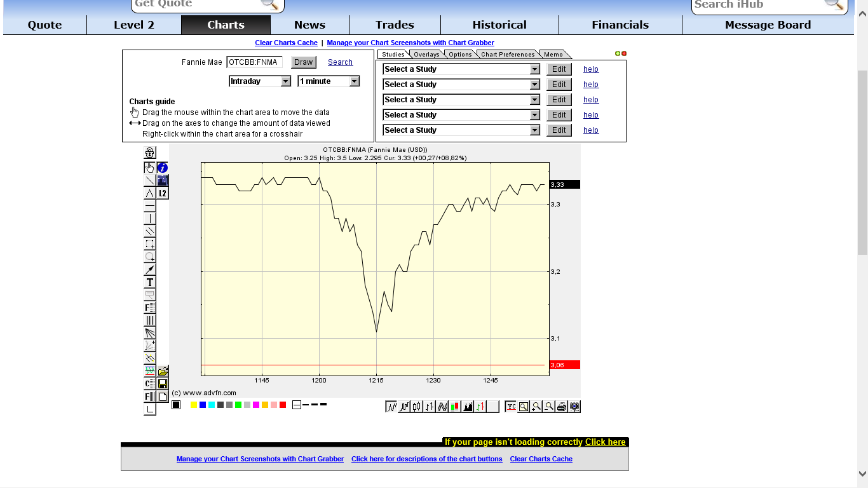Click the Clear Charts Cache top link
Image resolution: width=868 pixels, height=488 pixels.
(x=286, y=43)
